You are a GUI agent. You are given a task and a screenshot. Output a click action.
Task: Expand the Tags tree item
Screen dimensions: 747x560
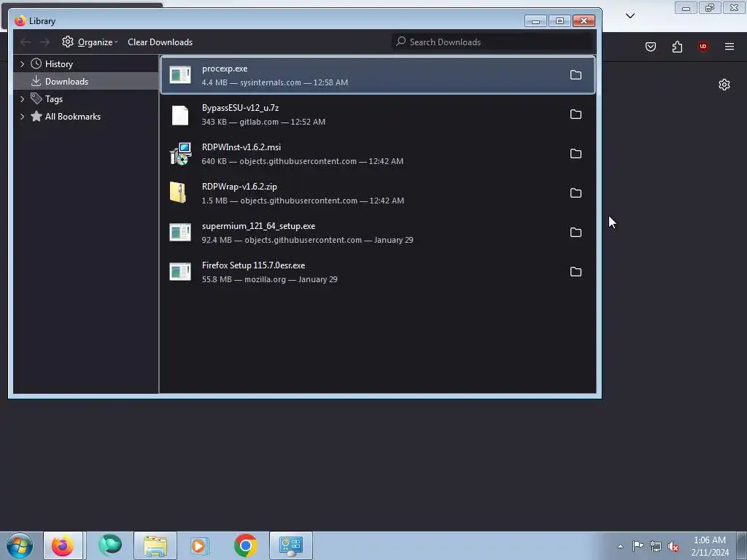pyautogui.click(x=22, y=99)
